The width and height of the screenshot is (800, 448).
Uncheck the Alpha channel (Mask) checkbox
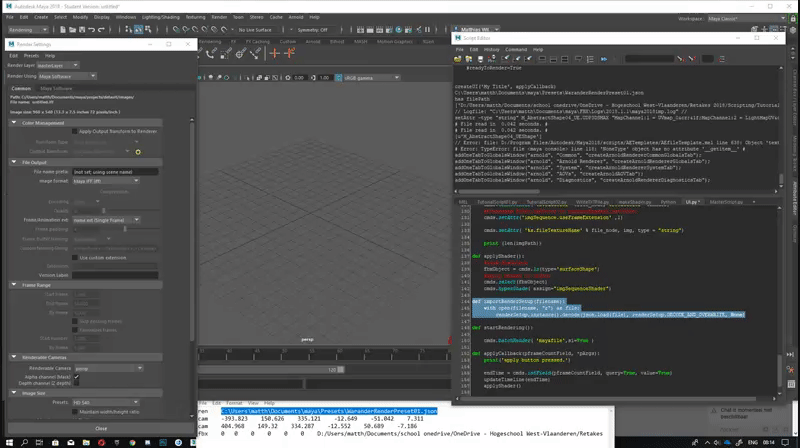(x=76, y=377)
